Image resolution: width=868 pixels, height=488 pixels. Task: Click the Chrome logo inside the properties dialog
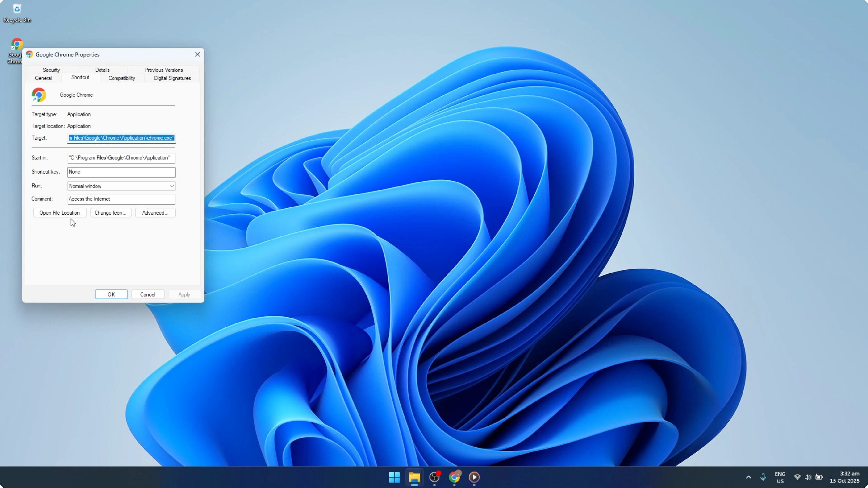click(x=39, y=95)
